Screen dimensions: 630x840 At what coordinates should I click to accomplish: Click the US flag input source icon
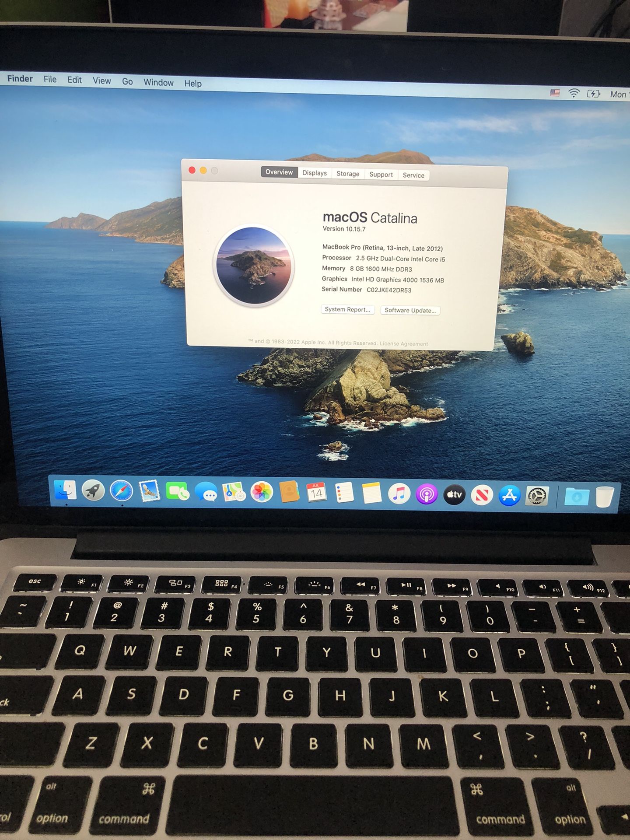(x=555, y=93)
